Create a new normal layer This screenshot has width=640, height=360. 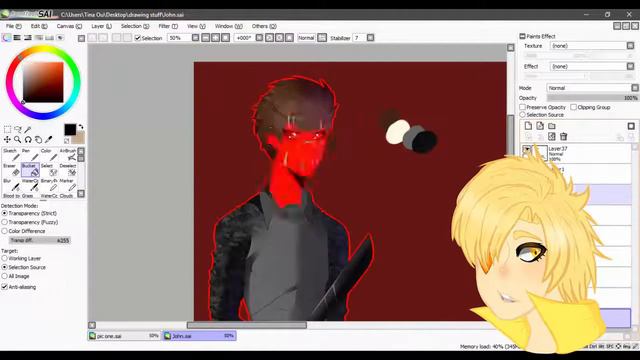529,126
